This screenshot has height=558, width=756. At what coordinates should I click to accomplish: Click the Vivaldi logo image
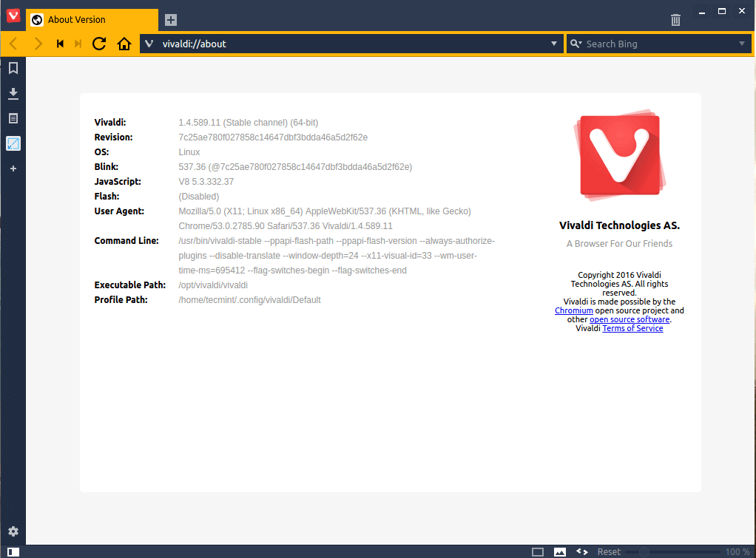[620, 156]
